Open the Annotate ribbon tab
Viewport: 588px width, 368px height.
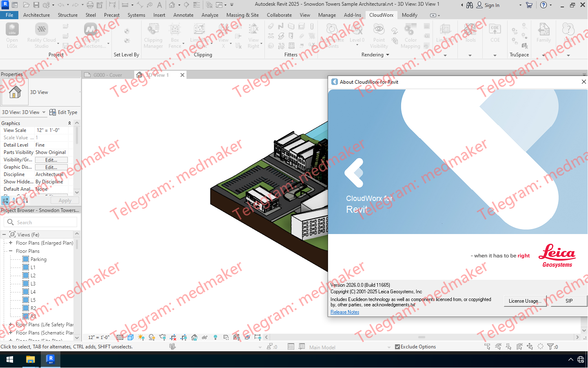(x=184, y=15)
